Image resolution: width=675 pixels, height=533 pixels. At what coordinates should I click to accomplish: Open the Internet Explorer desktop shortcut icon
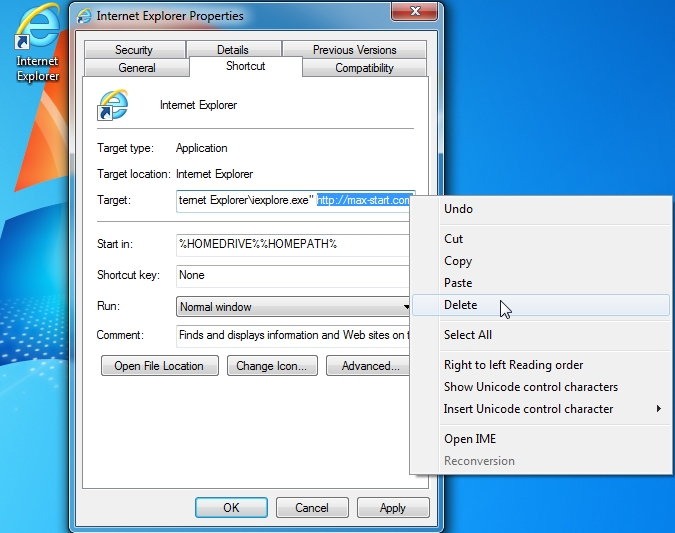click(x=37, y=43)
